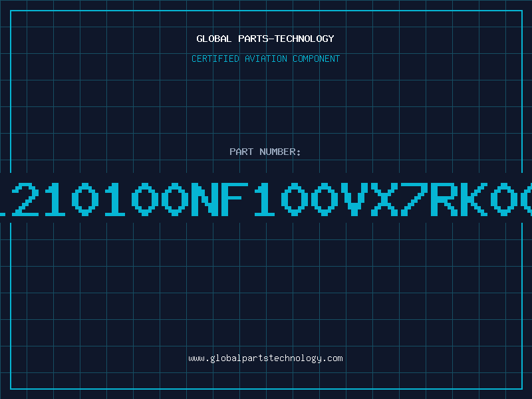The height and width of the screenshot is (399, 532).
Task: Click the GLOBAL PARTS-TECHNOLOGY heading
Action: tap(265, 39)
